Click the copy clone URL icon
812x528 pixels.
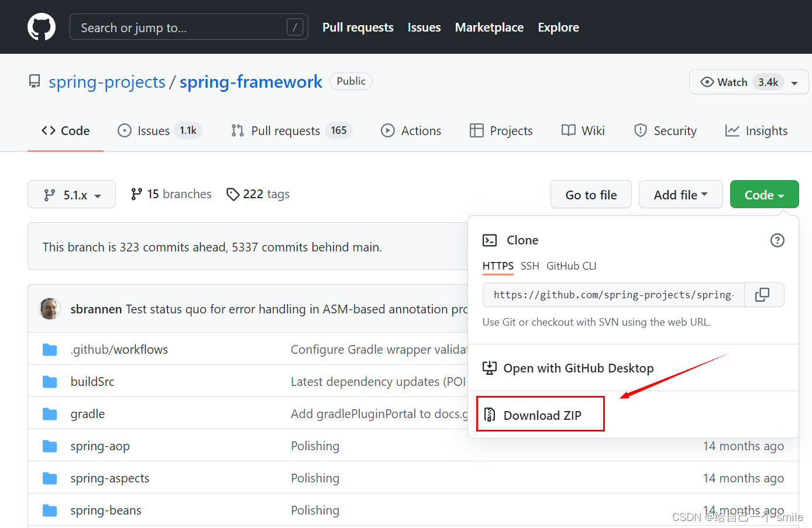(762, 295)
